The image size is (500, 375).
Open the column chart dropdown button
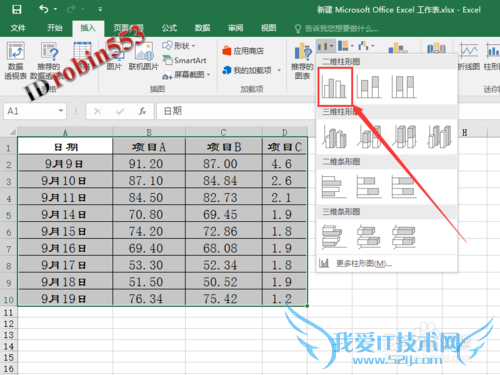point(326,46)
